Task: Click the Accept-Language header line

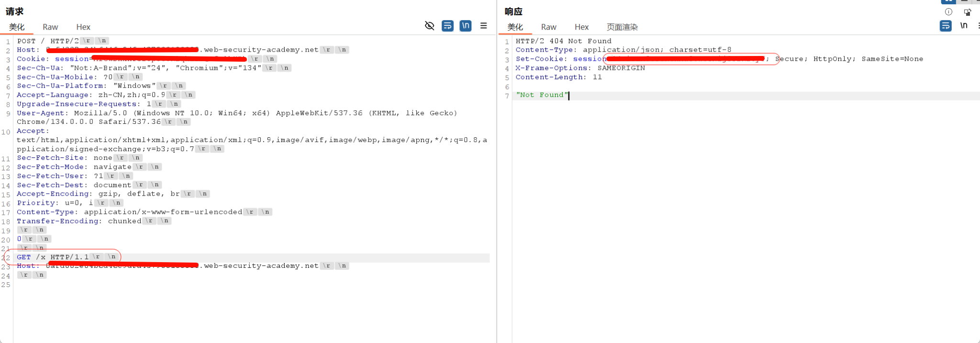Action: click(91, 95)
